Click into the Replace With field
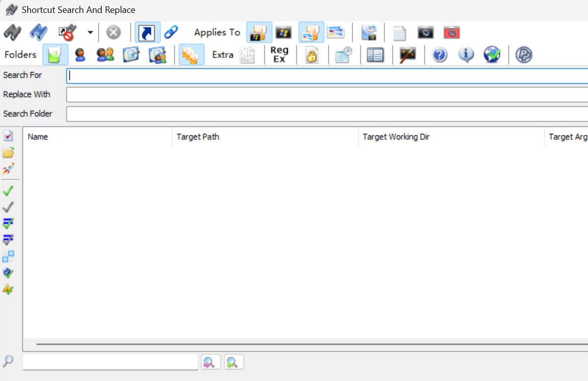 (327, 95)
